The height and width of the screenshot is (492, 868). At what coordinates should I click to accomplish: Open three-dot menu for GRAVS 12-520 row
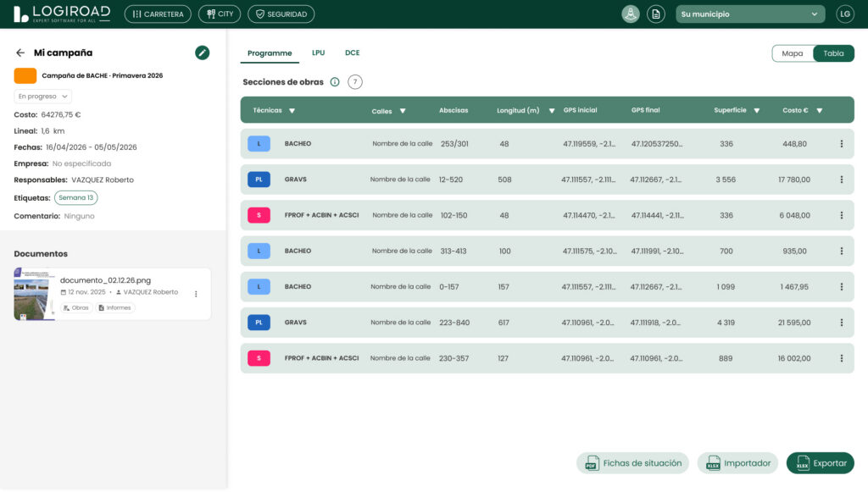(842, 180)
